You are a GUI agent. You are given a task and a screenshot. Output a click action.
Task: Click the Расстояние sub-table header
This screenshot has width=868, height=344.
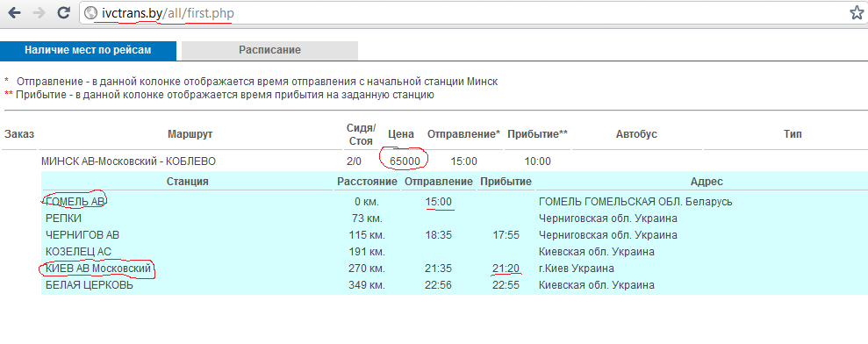click(x=368, y=182)
